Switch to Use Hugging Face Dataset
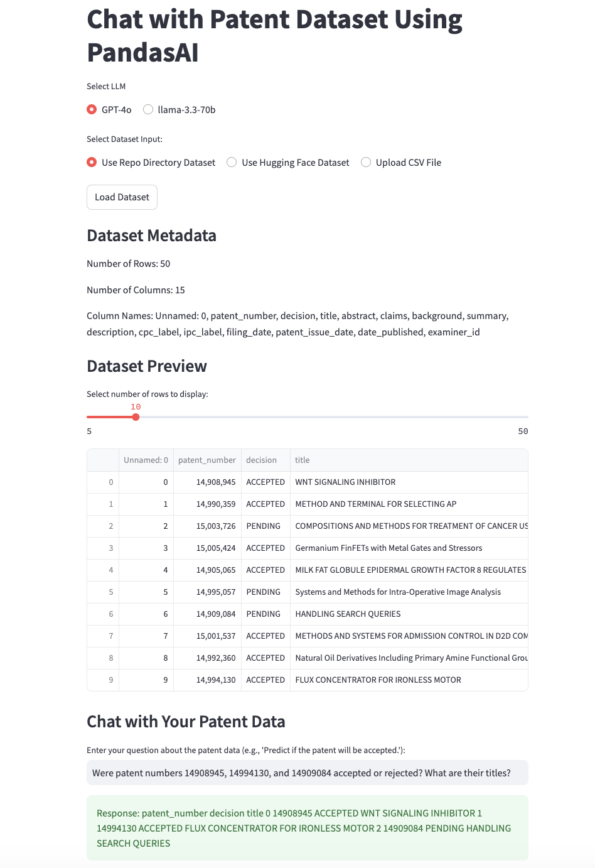The image size is (595, 868). [x=232, y=163]
